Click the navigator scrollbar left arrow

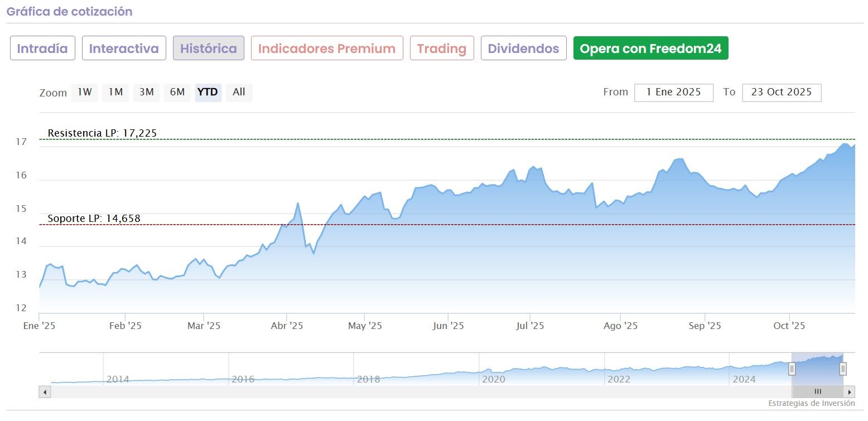pyautogui.click(x=45, y=392)
